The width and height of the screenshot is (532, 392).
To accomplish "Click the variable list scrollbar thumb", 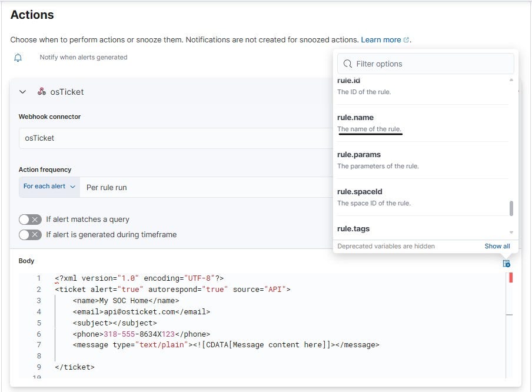I will tap(511, 208).
